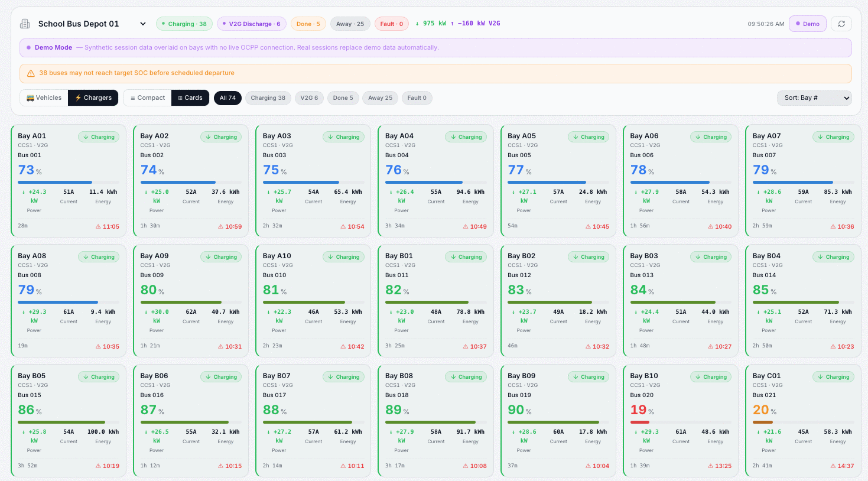
Task: Click the -160 kW V2G readout
Action: click(x=475, y=24)
